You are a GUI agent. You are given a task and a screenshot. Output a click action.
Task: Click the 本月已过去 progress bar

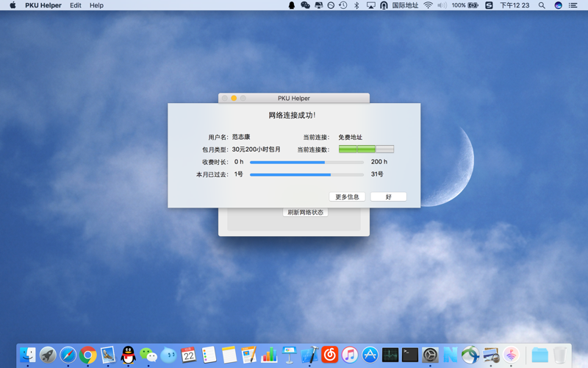(x=306, y=174)
